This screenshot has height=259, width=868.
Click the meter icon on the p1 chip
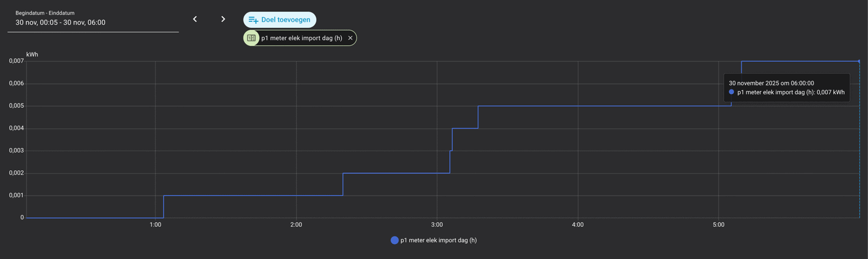(251, 38)
